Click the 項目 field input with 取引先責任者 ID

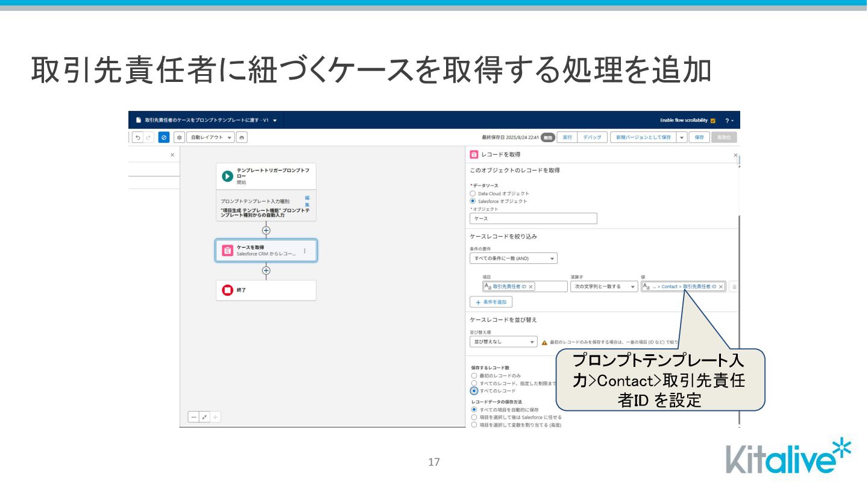click(525, 287)
